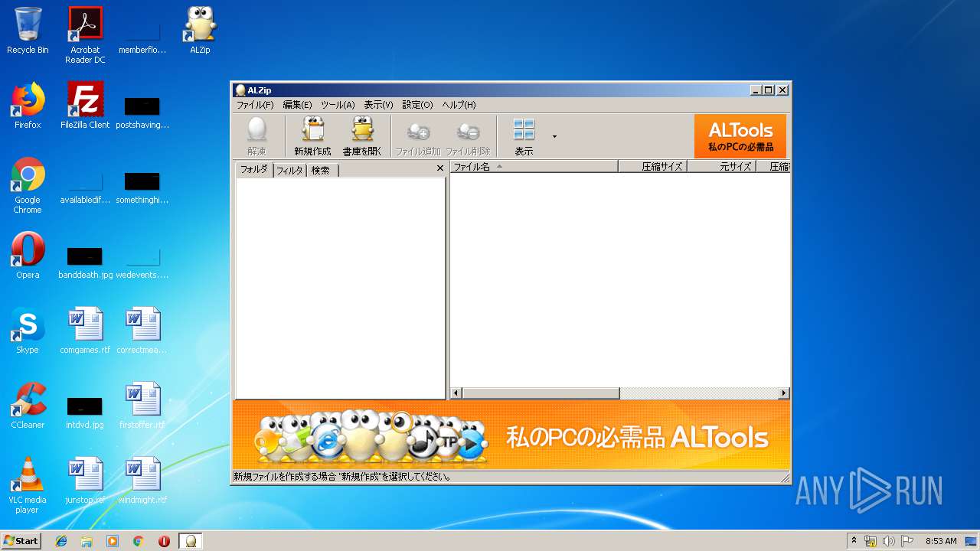Launch Chrome from the taskbar
Viewport: 980px width, 551px height.
[138, 541]
